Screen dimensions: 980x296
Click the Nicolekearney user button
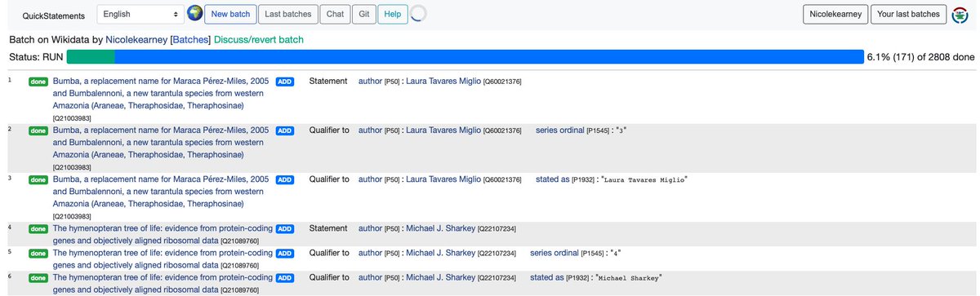pos(836,15)
